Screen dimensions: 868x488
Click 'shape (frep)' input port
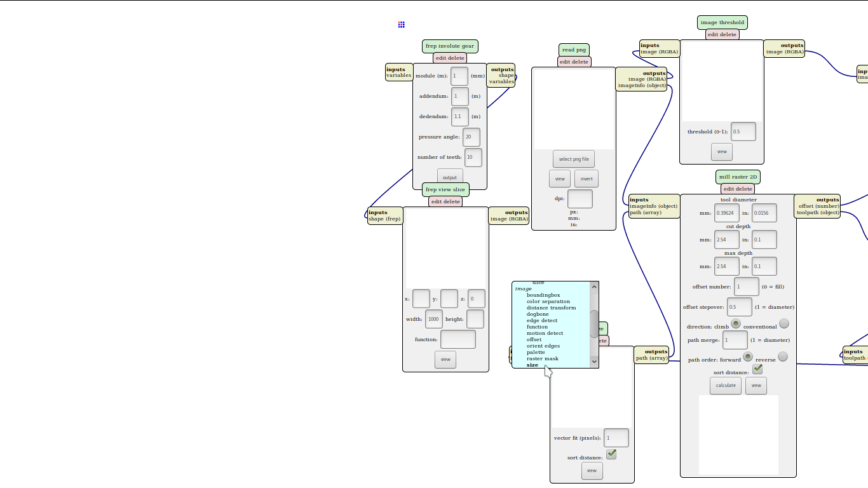tap(384, 219)
